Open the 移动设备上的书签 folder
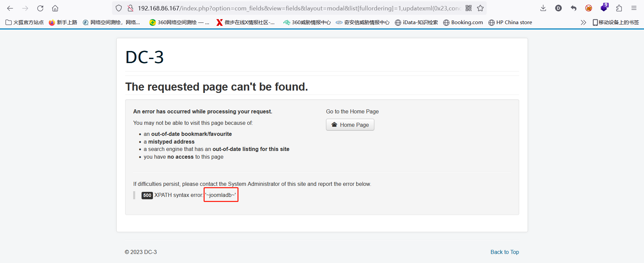Screen dimensions: 644x263 pyautogui.click(x=616, y=22)
